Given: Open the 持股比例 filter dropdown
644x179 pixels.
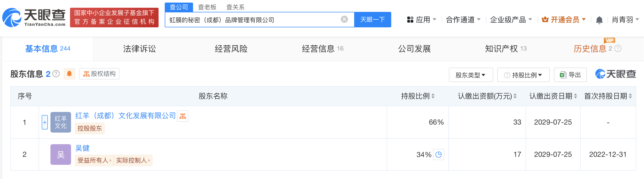Looking at the screenshot, I should point(524,75).
